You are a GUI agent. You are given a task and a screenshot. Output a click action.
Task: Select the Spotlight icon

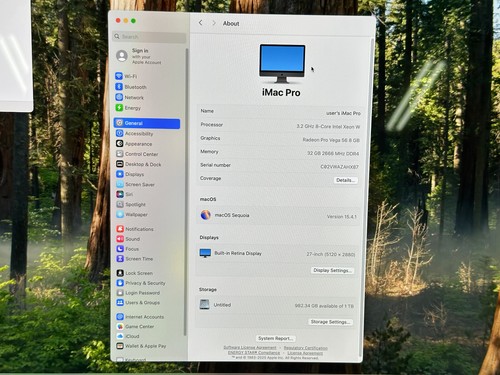click(x=120, y=204)
